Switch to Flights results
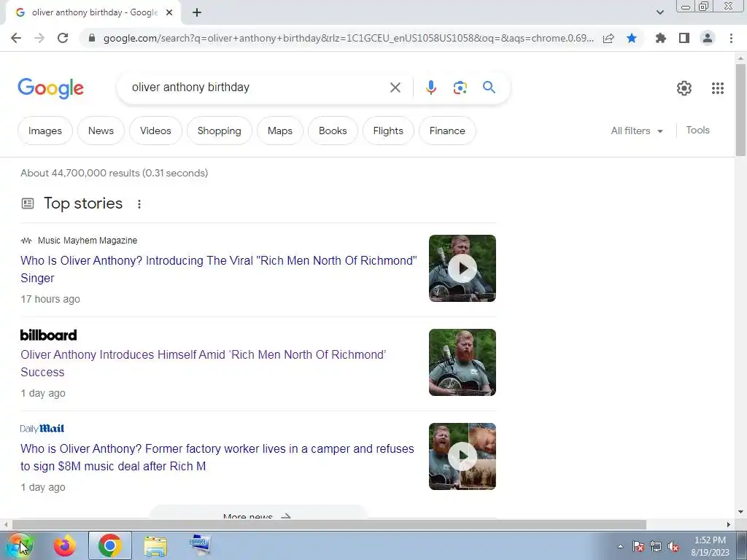This screenshot has height=560, width=747. click(x=388, y=131)
